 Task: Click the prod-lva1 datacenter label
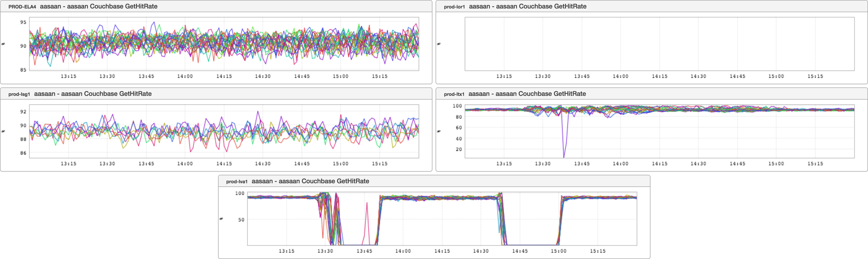237,181
